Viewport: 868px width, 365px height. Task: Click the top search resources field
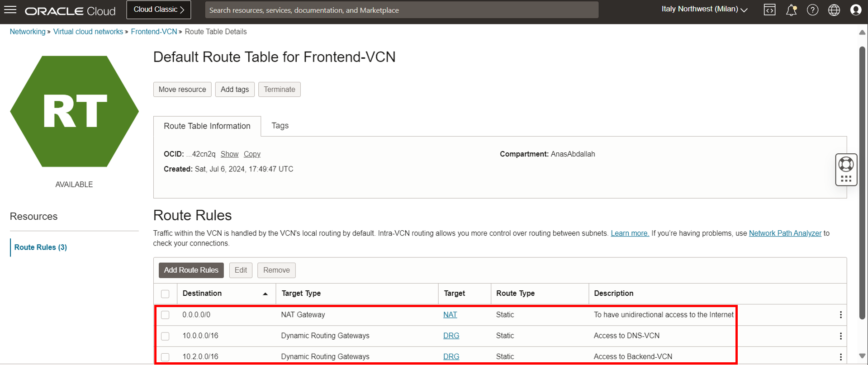point(401,10)
